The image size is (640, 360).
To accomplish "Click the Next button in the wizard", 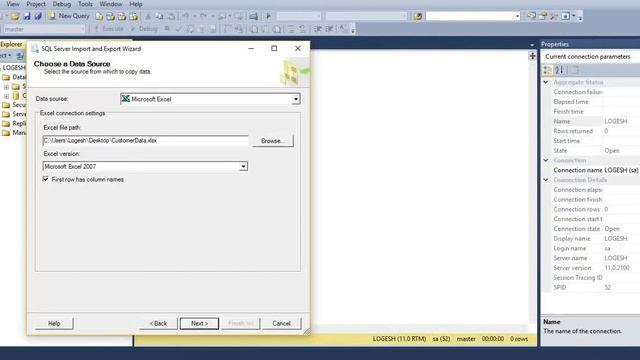I will click(x=200, y=324).
